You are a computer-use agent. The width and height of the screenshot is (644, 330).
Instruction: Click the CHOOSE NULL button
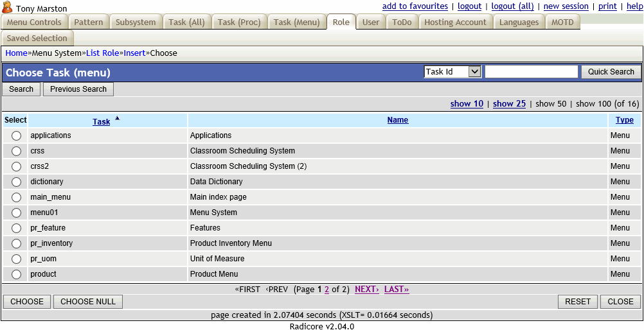(x=88, y=302)
